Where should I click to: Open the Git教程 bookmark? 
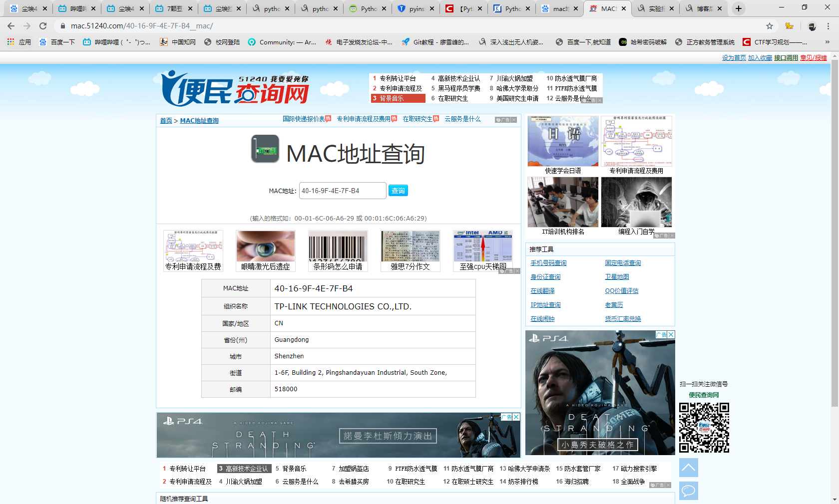[435, 42]
